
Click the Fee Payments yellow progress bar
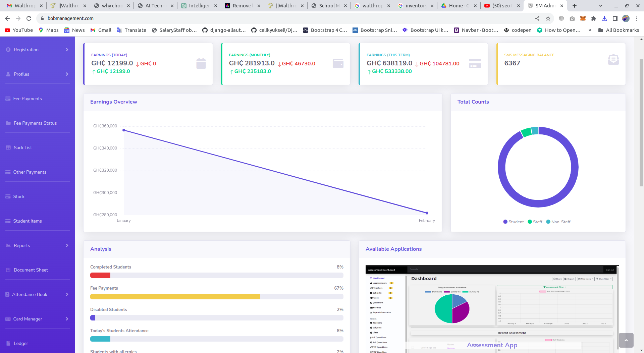175,297
